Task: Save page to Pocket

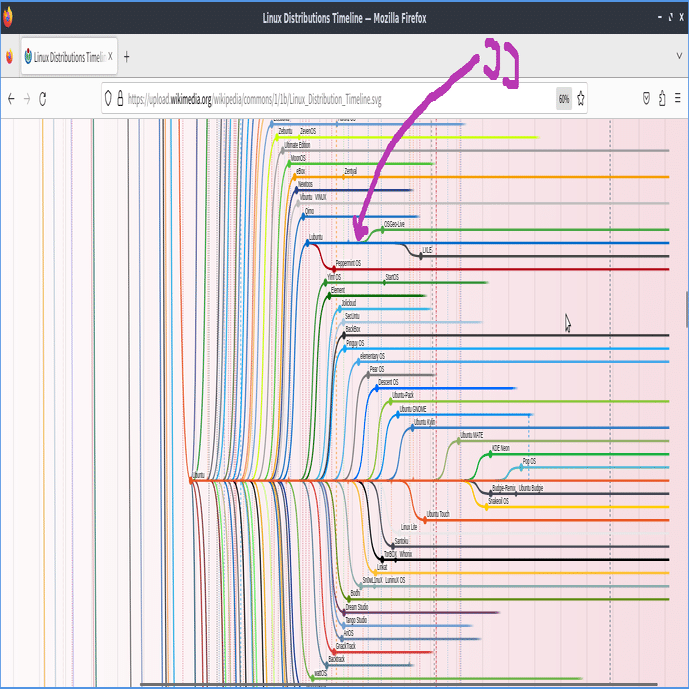Action: click(x=646, y=98)
